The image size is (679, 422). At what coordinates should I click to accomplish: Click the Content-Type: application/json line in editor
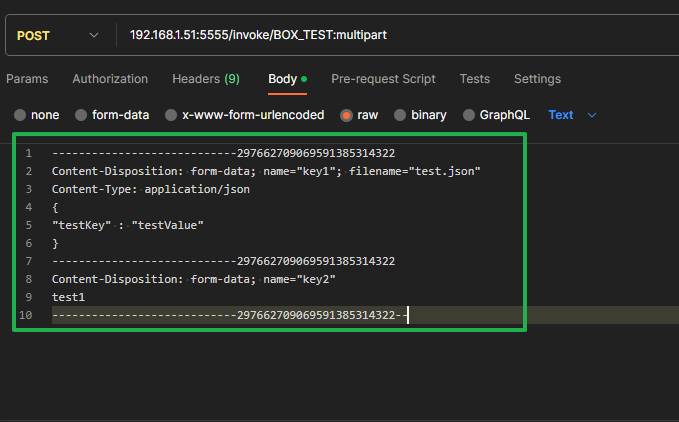pos(150,189)
